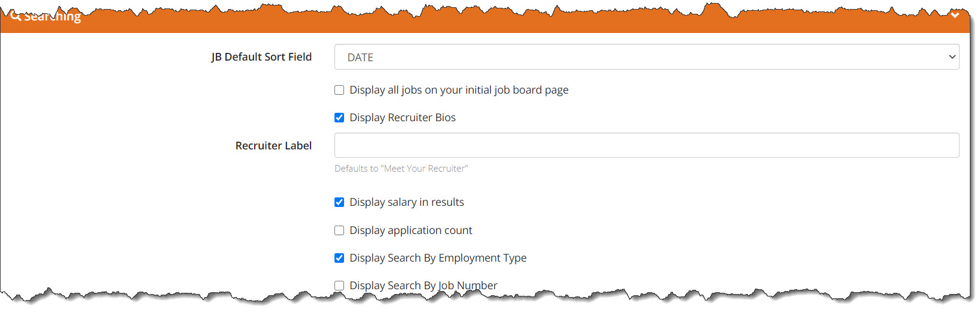Enable the Display application count checkbox
This screenshot has width=980, height=315.
339,230
